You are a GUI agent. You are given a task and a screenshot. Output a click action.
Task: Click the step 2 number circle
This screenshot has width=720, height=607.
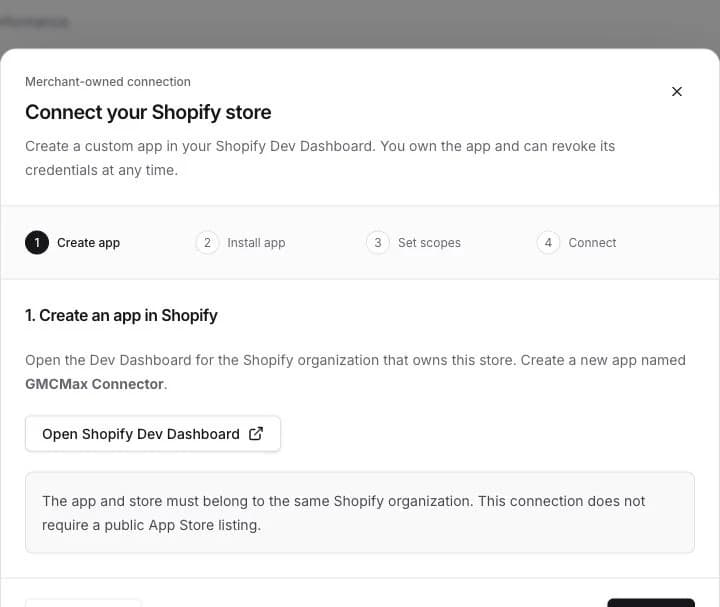pos(208,242)
